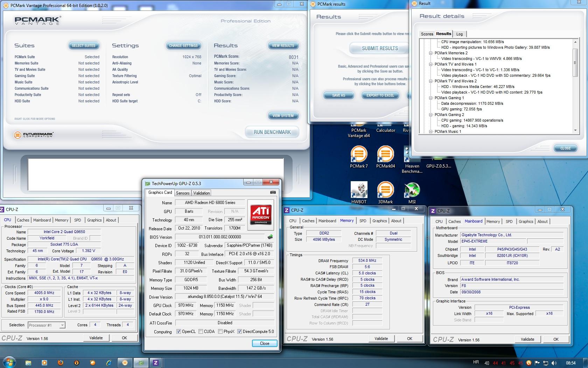This screenshot has width=588, height=368.
Task: Select the MSI desktop shortcut
Action: (412, 193)
